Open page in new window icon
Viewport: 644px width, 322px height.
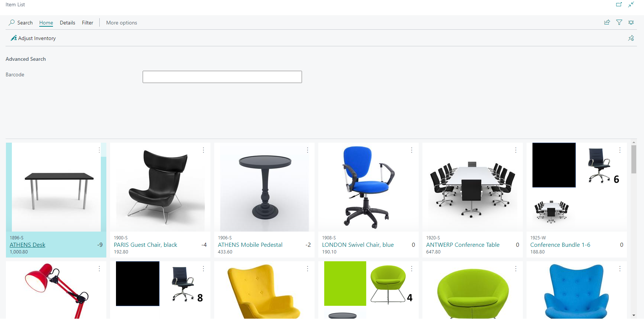[x=619, y=4]
